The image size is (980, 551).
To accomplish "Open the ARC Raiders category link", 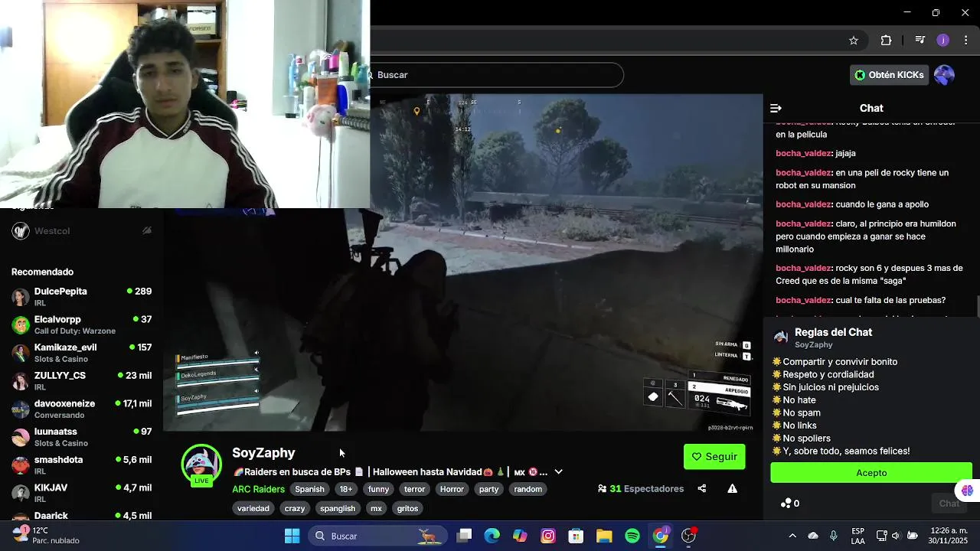I will [258, 489].
